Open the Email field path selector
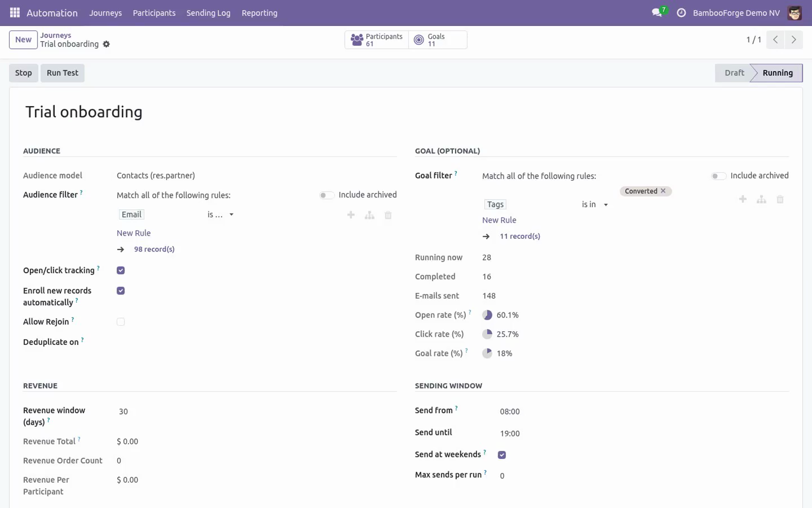The width and height of the screenshot is (812, 508). click(x=131, y=214)
